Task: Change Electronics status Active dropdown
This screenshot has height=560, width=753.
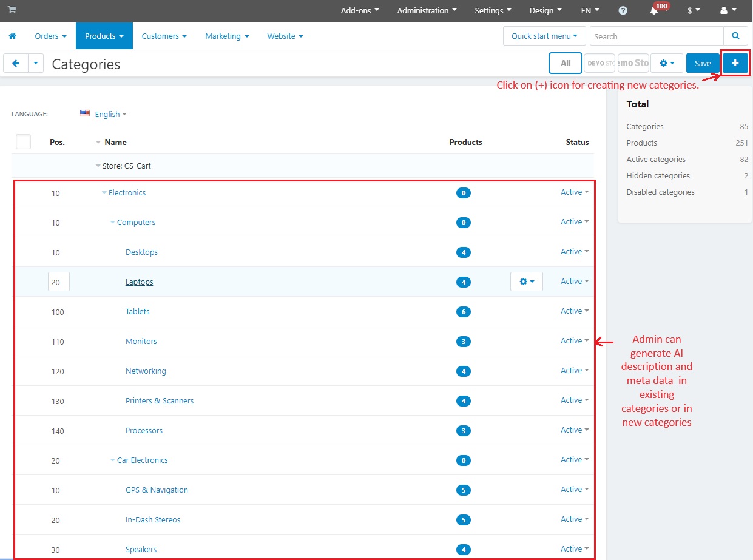Action: pyautogui.click(x=575, y=192)
